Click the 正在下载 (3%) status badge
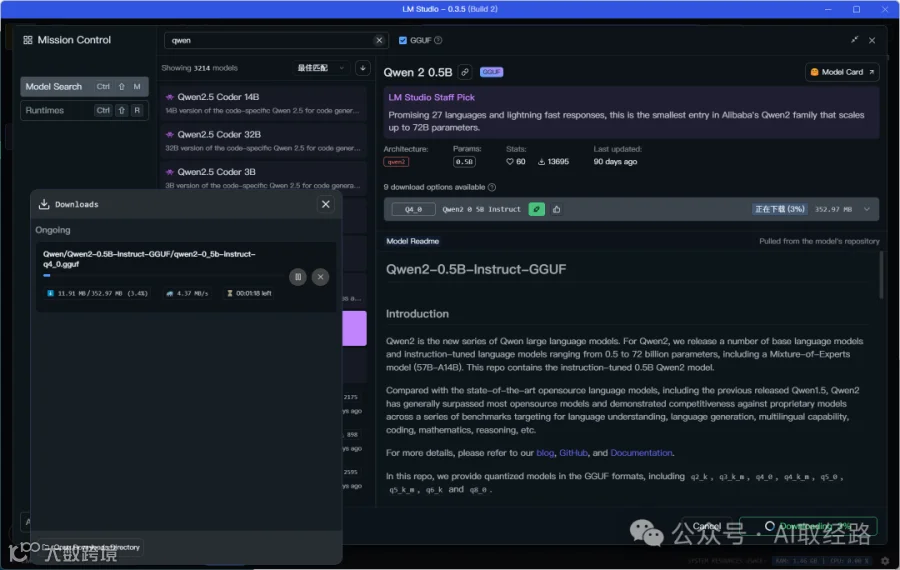The image size is (900, 570). coord(779,210)
